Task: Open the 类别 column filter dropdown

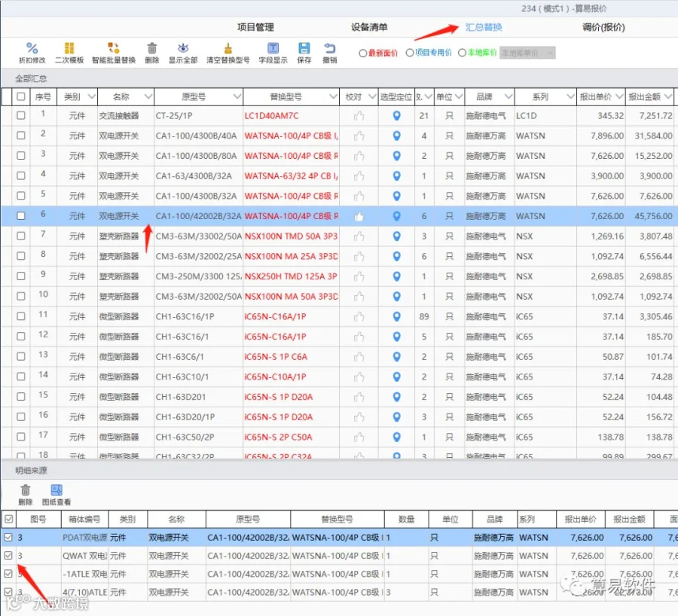Action: click(91, 96)
